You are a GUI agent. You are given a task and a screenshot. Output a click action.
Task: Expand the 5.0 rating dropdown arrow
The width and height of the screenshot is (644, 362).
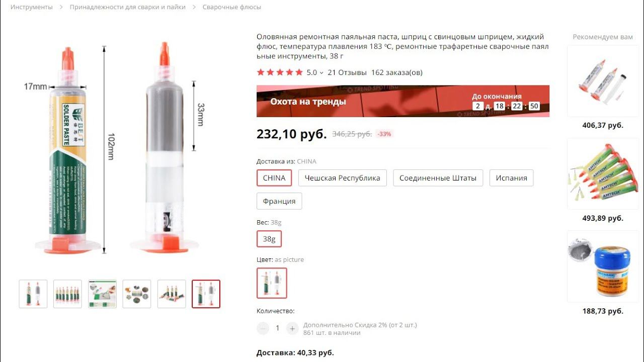[x=321, y=73]
